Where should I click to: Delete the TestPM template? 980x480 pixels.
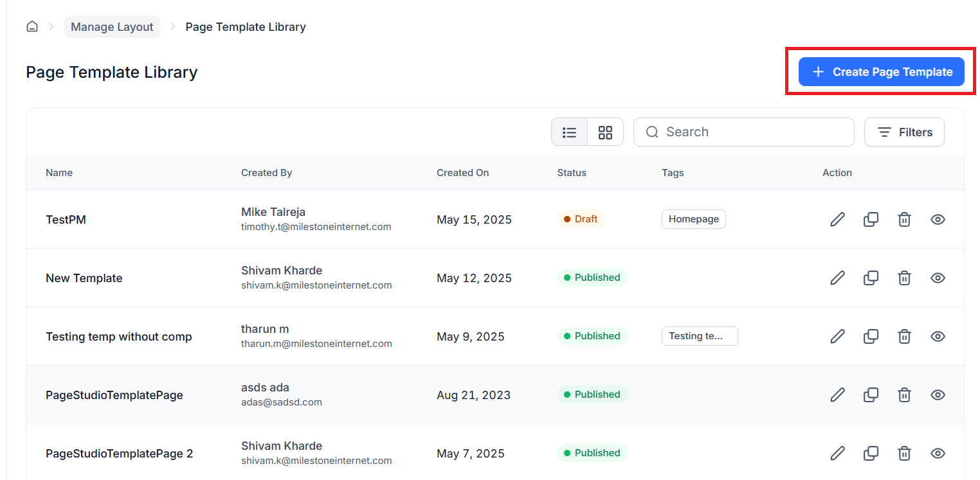tap(905, 220)
